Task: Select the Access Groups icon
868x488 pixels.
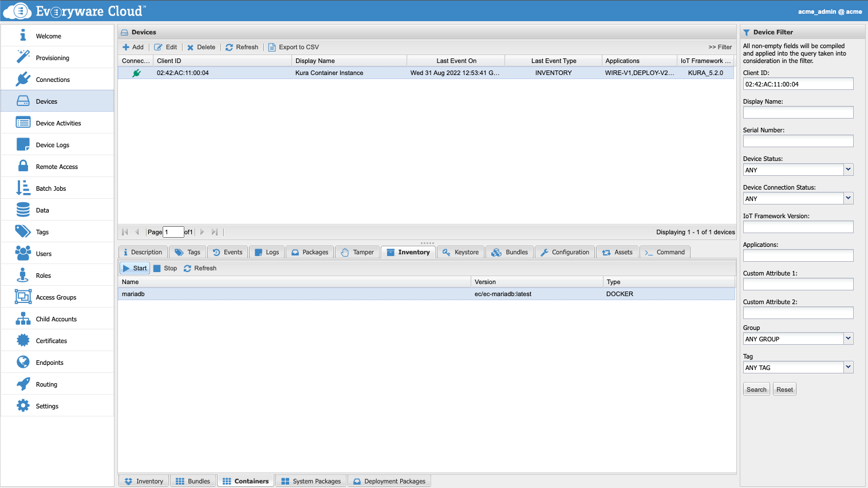Action: (23, 297)
